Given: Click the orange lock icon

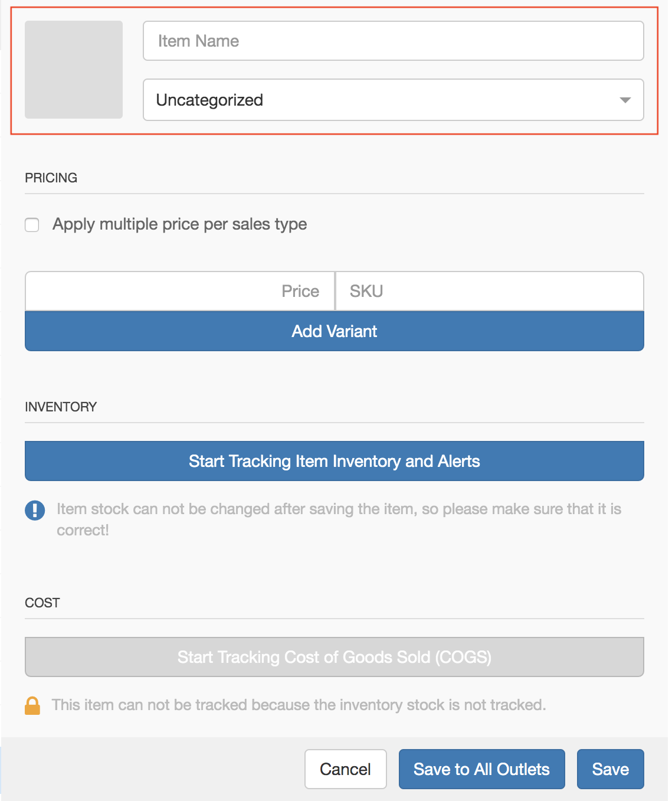Looking at the screenshot, I should coord(32,705).
